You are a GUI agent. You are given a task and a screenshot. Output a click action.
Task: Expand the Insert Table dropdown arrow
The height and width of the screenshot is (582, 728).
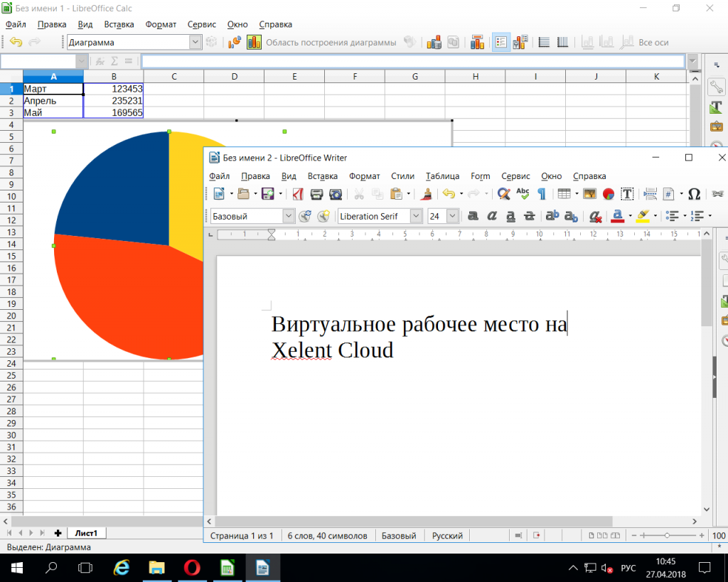[x=577, y=194]
